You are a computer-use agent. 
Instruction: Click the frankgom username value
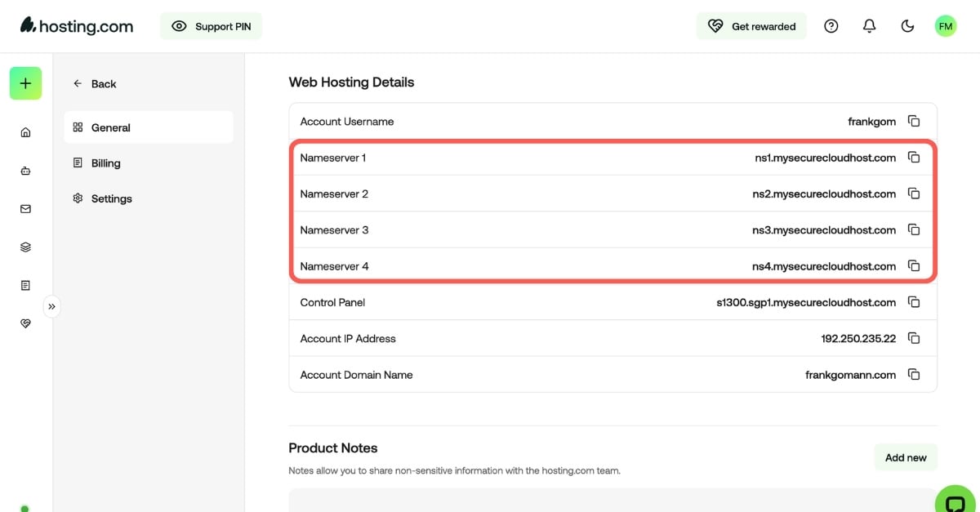click(871, 122)
